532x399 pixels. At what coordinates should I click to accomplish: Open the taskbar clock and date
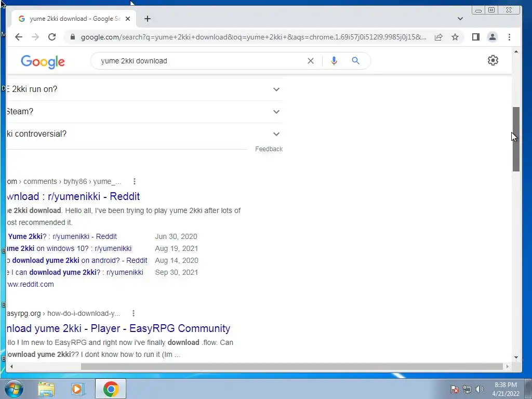tap(506, 389)
